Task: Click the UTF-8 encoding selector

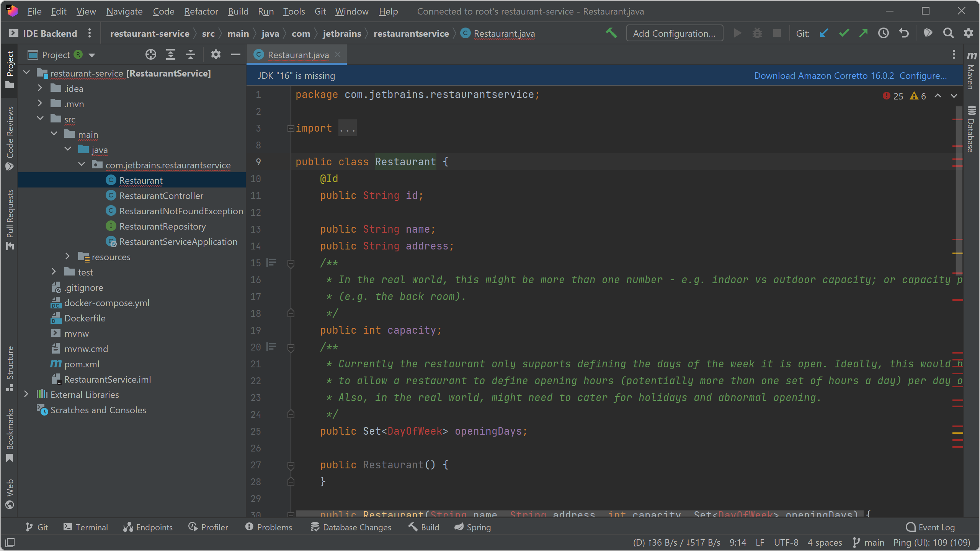Action: (786, 543)
